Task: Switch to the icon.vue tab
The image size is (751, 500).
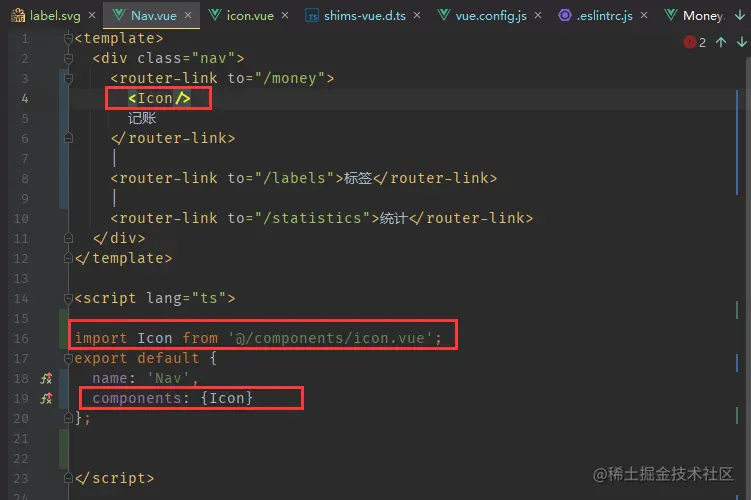Action: (x=250, y=16)
